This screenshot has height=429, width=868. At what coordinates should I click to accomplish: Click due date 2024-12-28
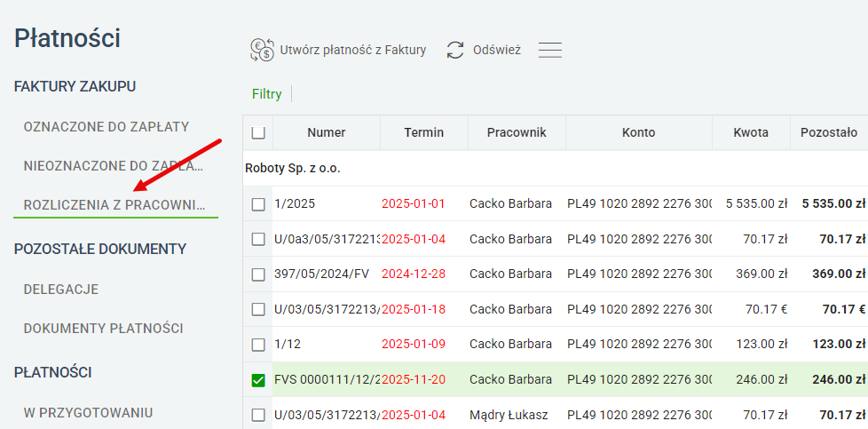pos(414,274)
